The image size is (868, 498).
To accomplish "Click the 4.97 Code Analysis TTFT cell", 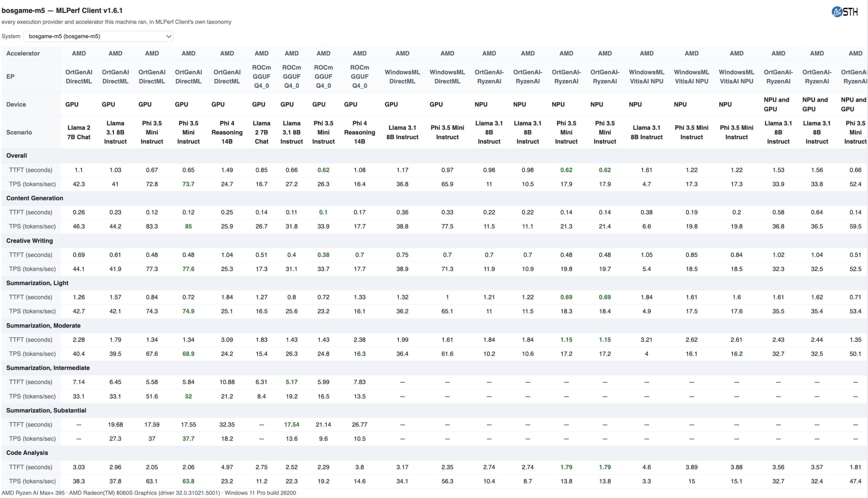I will click(x=227, y=467).
